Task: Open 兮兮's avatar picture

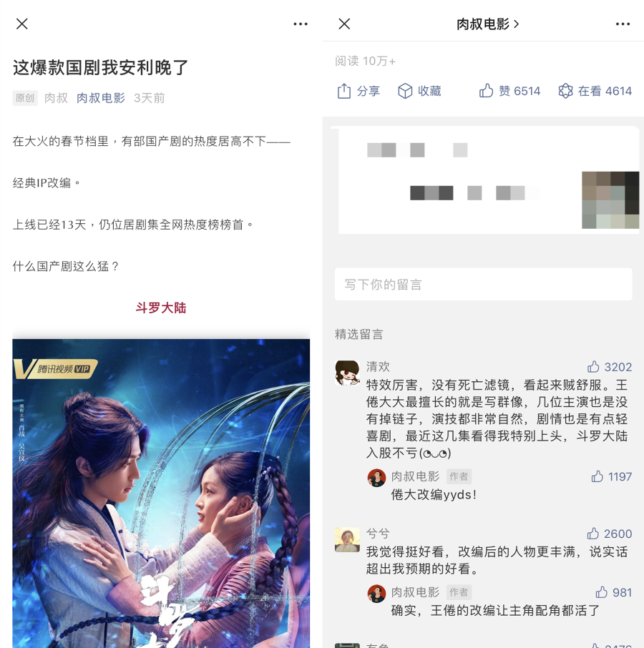Action: 347,540
